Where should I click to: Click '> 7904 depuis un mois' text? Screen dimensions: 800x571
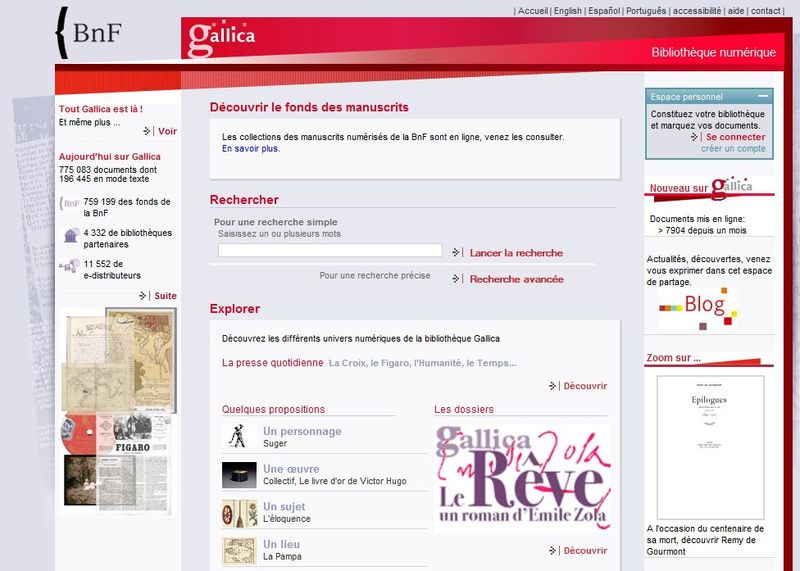click(702, 230)
